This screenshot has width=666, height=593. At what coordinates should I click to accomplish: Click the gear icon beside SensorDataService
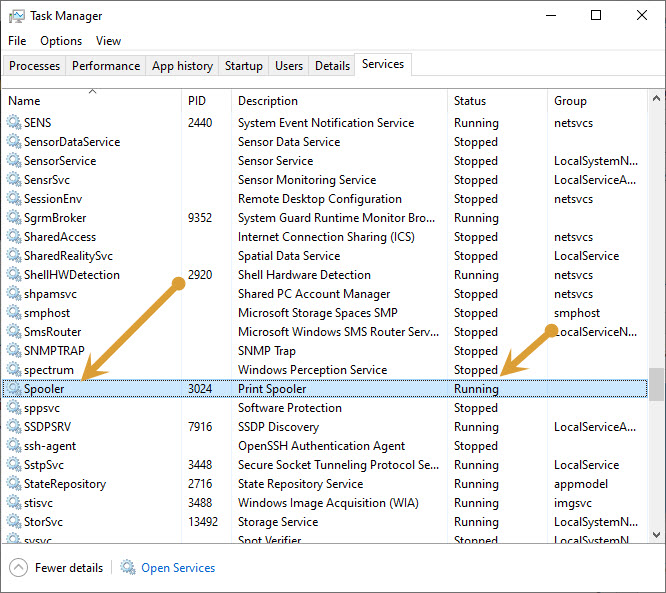coord(14,141)
